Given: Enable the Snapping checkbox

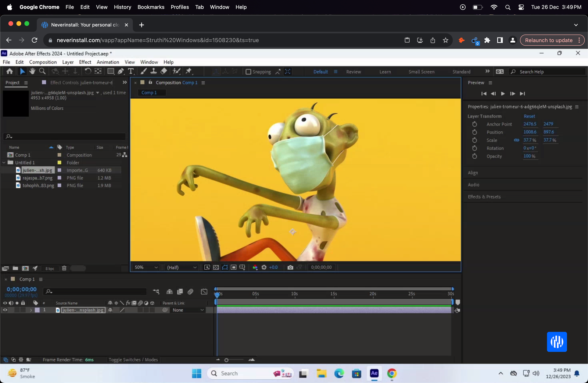Looking at the screenshot, I should [249, 71].
